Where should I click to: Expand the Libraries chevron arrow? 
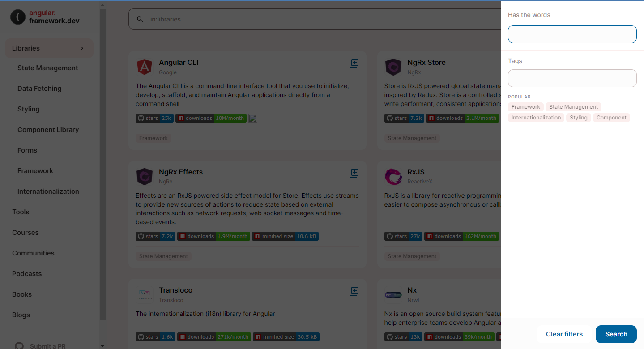point(82,48)
